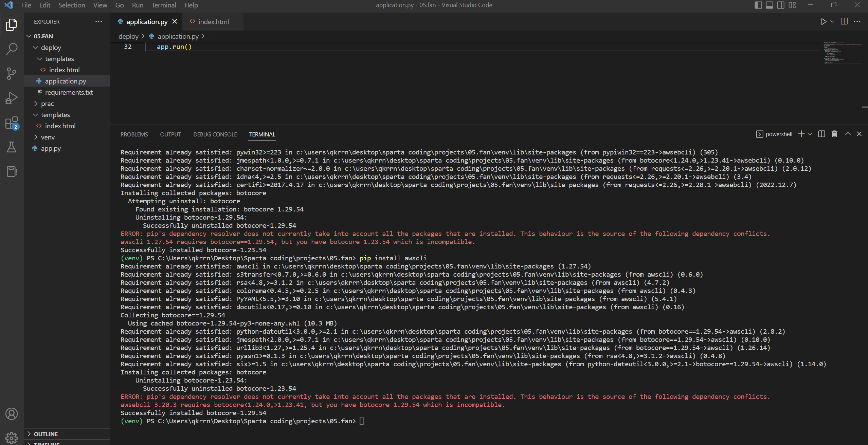Click the code minimap preview

coord(842,52)
